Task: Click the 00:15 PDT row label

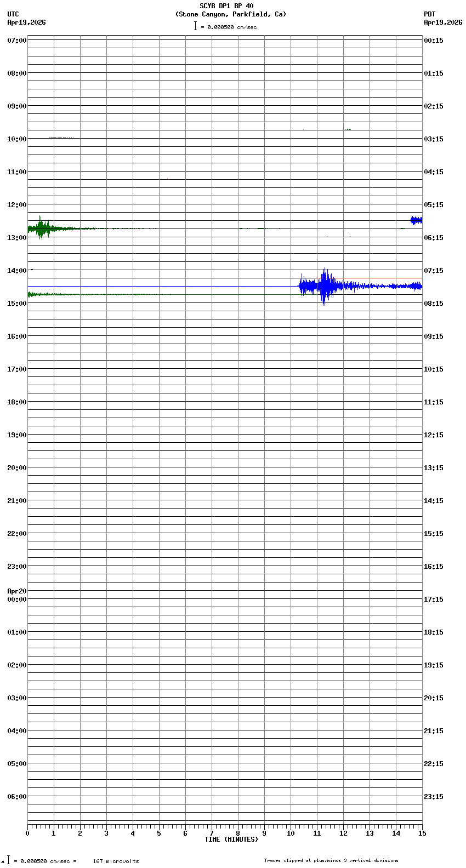Action: click(434, 41)
